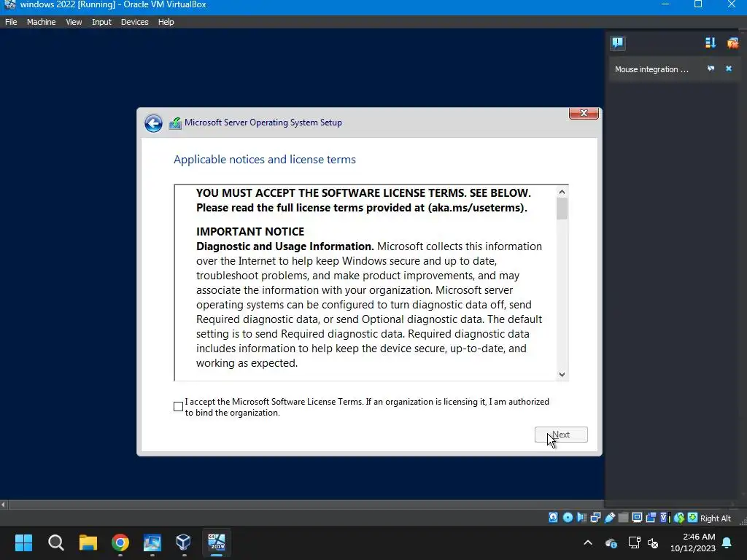The height and width of the screenshot is (560, 747).
Task: Select the Mouse integration notification text
Action: (651, 69)
